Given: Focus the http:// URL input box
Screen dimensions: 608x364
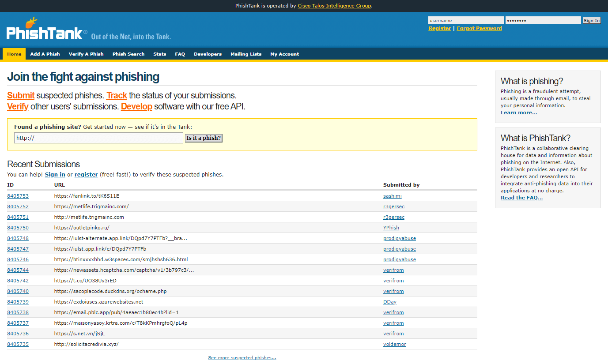Looking at the screenshot, I should [98, 138].
